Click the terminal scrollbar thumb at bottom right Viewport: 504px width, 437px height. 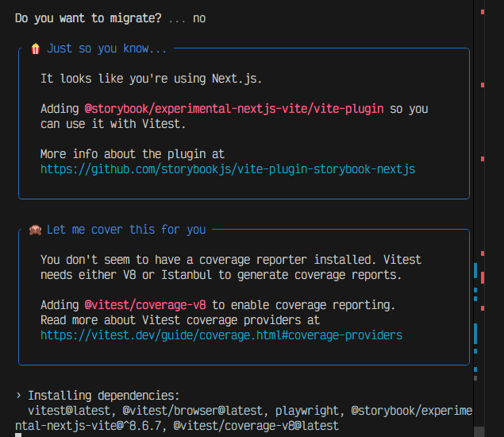[x=479, y=431]
